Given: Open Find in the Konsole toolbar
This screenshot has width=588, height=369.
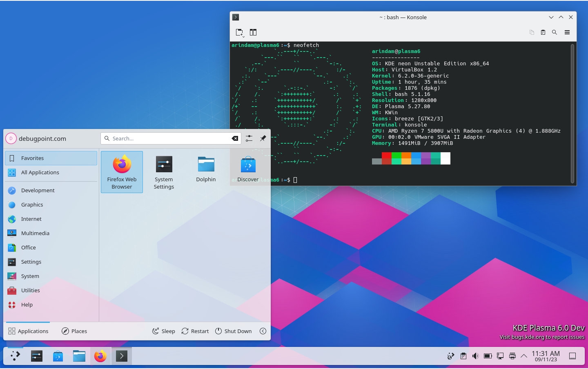Looking at the screenshot, I should (x=555, y=32).
